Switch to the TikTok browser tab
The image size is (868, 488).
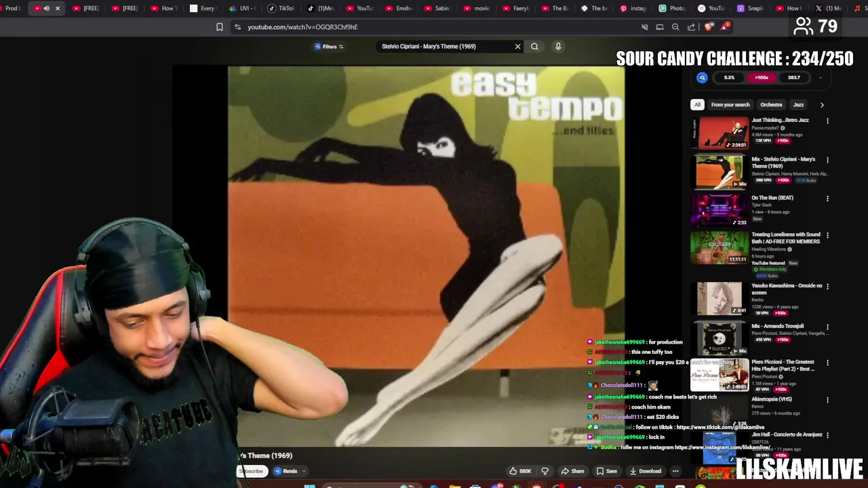tap(281, 8)
